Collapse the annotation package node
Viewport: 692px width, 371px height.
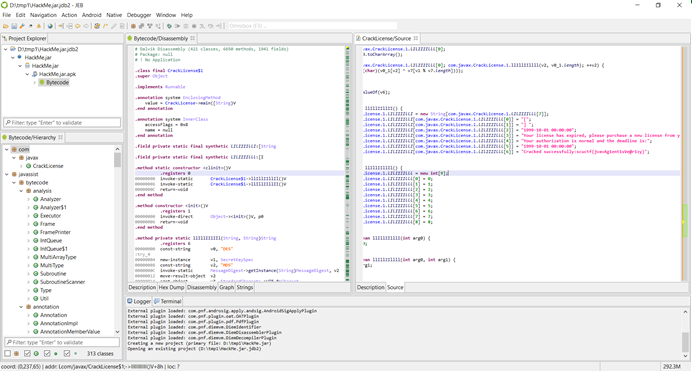21,307
